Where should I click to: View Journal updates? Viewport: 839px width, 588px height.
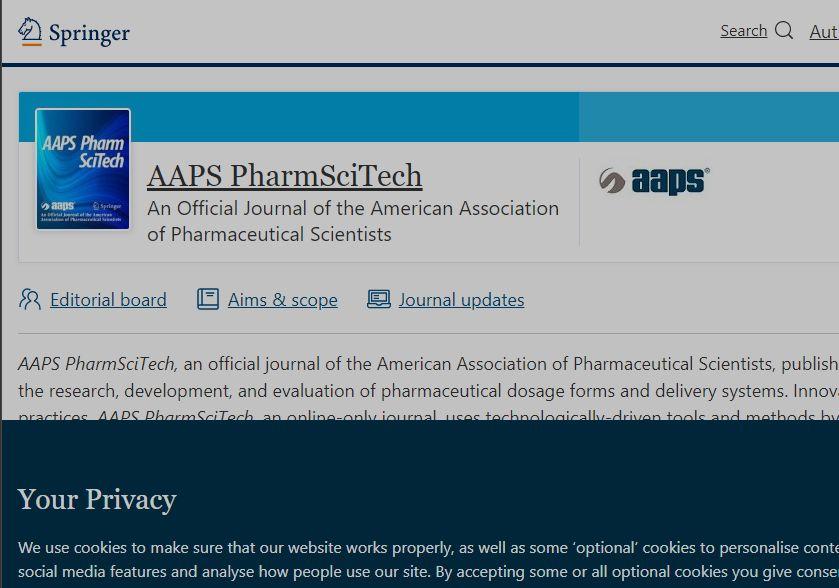461,299
